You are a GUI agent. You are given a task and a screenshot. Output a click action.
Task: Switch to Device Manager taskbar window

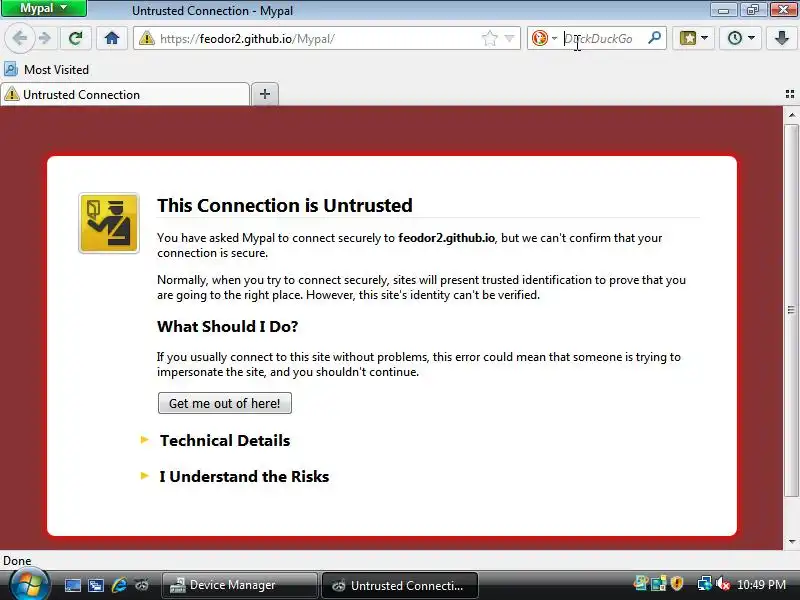pyautogui.click(x=240, y=585)
